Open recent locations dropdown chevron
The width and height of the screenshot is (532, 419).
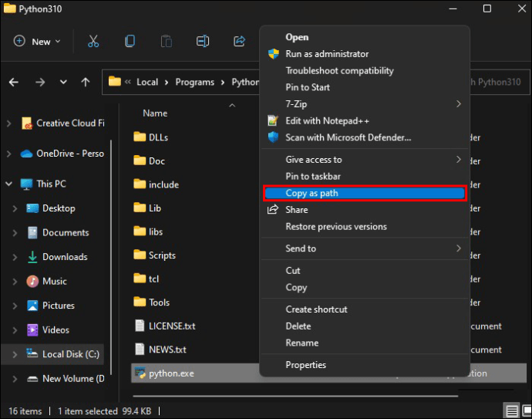point(63,82)
